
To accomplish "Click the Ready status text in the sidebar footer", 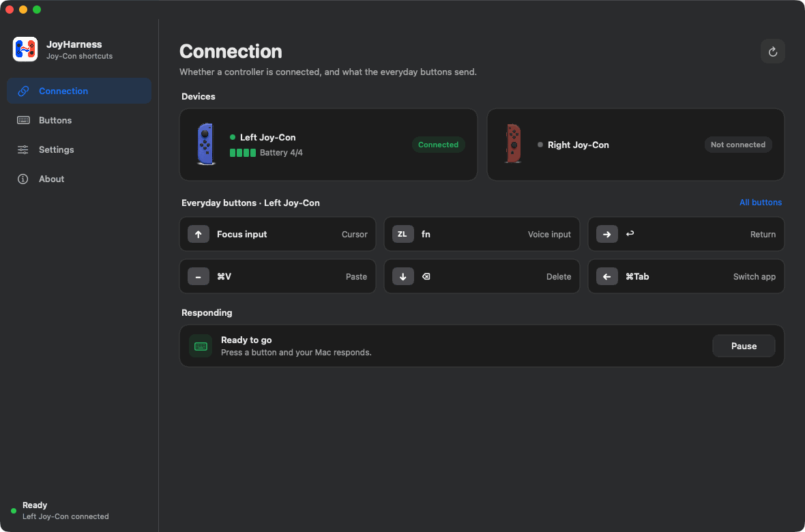I will 35,505.
